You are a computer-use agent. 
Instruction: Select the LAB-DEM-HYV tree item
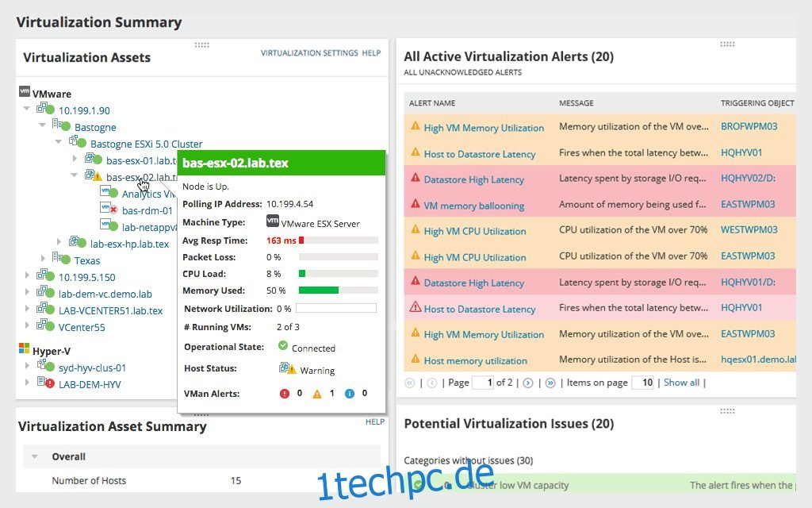tap(90, 385)
